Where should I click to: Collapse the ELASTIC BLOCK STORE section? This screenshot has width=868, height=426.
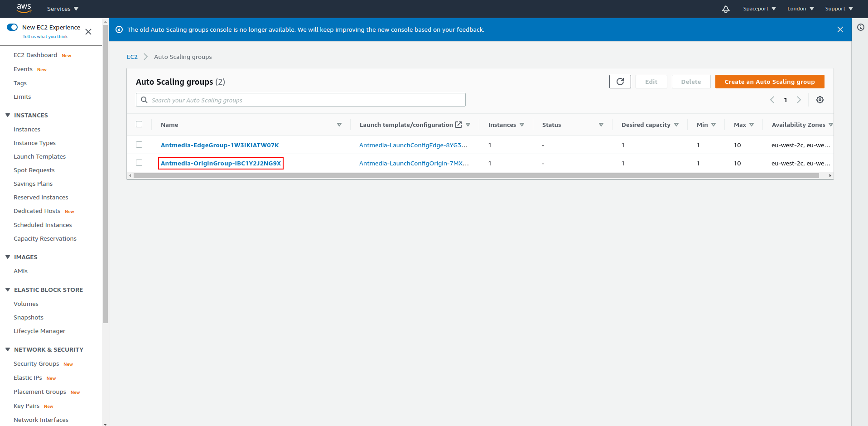[x=8, y=290]
